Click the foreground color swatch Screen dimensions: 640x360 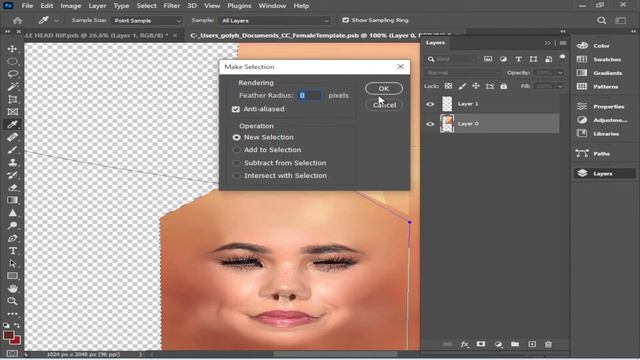coord(8,336)
